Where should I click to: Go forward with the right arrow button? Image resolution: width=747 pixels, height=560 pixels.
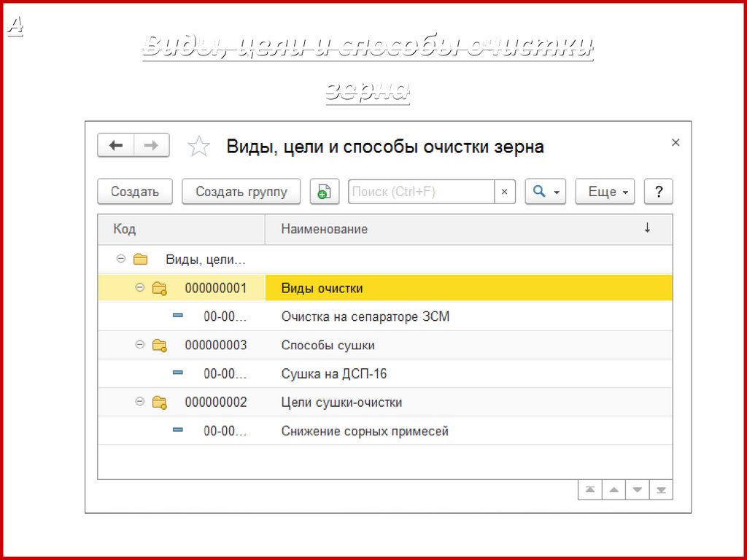coord(152,145)
